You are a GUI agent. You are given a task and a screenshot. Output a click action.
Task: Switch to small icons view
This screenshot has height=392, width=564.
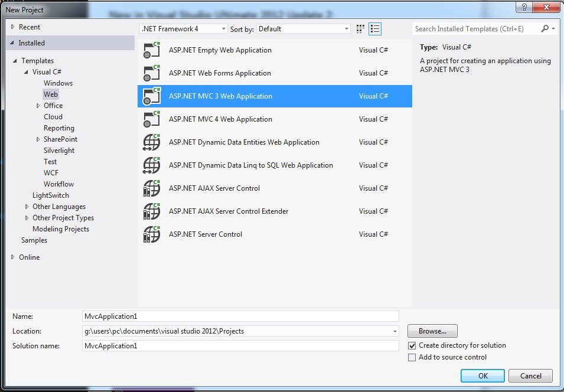361,29
